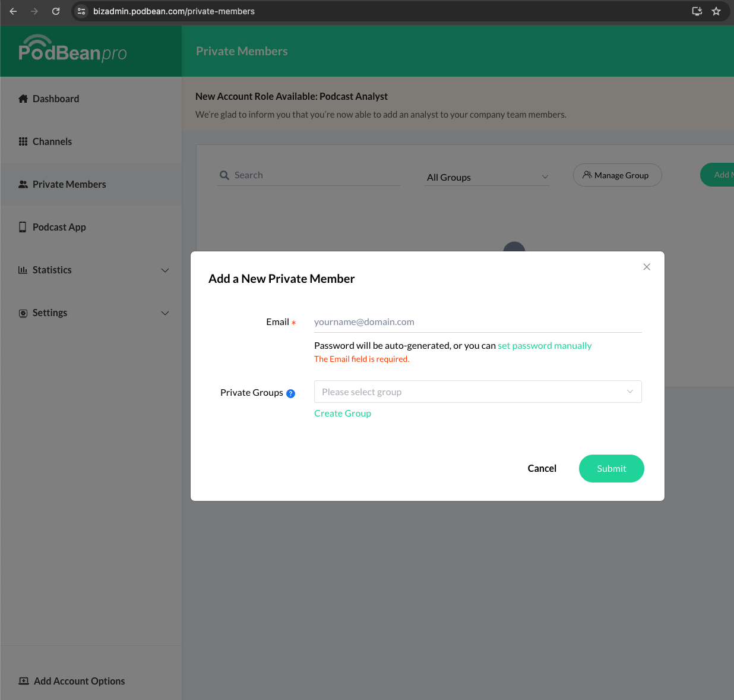Click the site information icon in address bar

tap(82, 11)
